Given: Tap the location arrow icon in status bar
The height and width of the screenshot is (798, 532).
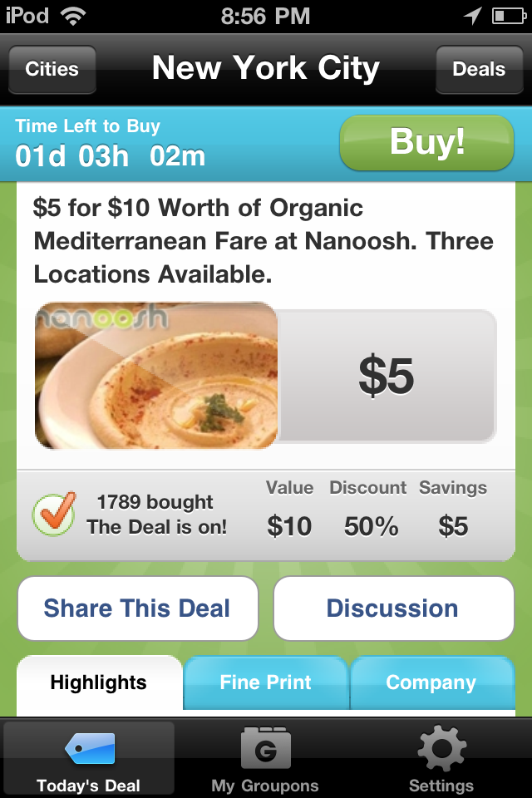Looking at the screenshot, I should tap(473, 16).
